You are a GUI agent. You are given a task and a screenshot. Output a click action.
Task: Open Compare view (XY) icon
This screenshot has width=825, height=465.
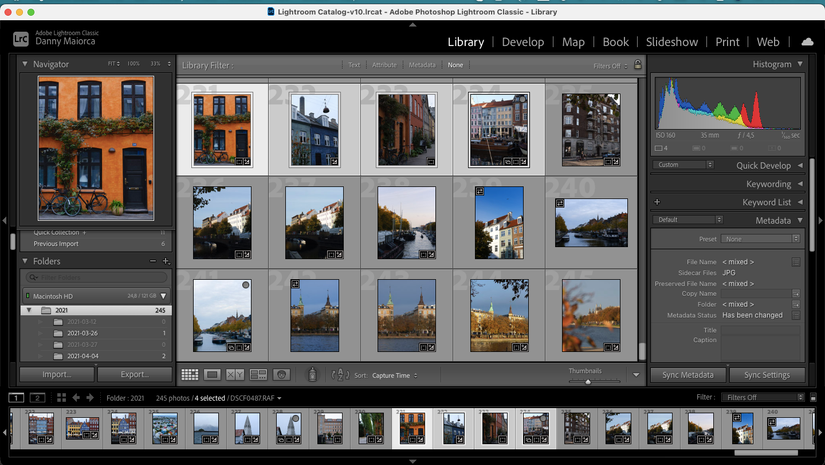235,375
